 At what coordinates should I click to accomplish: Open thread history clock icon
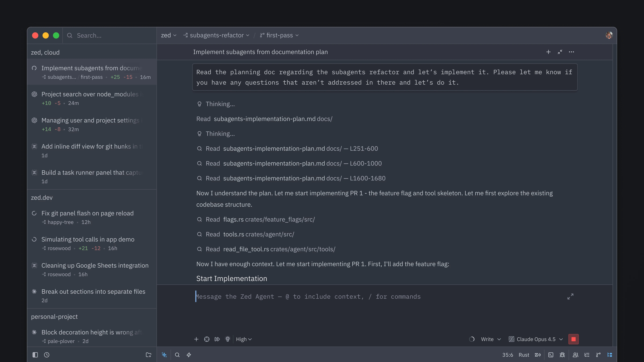[x=47, y=355]
